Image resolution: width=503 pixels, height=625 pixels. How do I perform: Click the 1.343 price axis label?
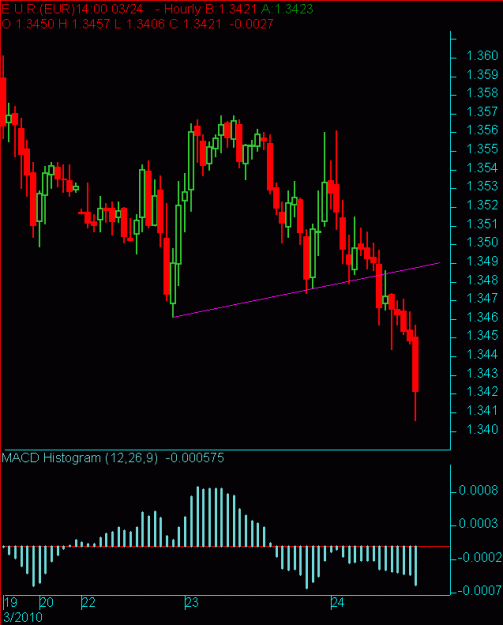tap(482, 373)
